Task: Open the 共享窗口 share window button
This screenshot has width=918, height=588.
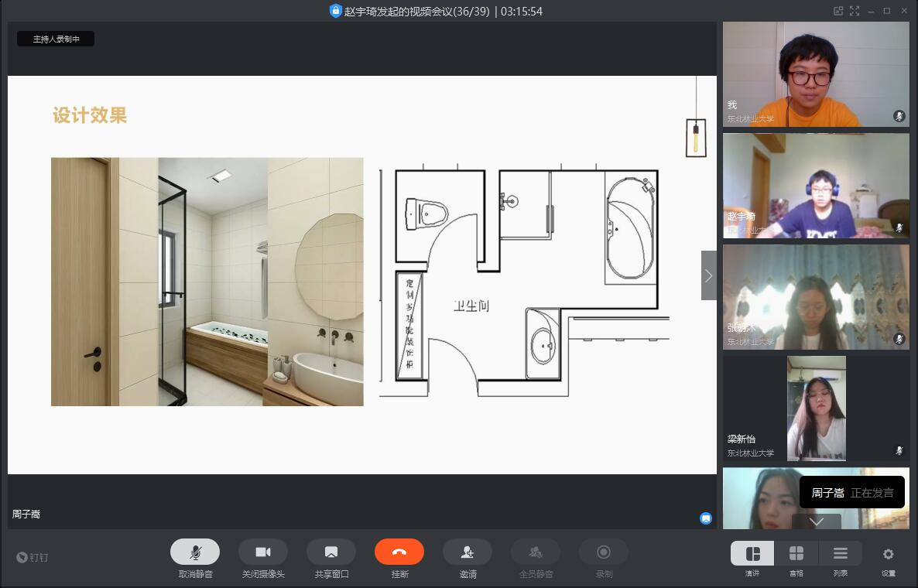Action: coord(331,552)
